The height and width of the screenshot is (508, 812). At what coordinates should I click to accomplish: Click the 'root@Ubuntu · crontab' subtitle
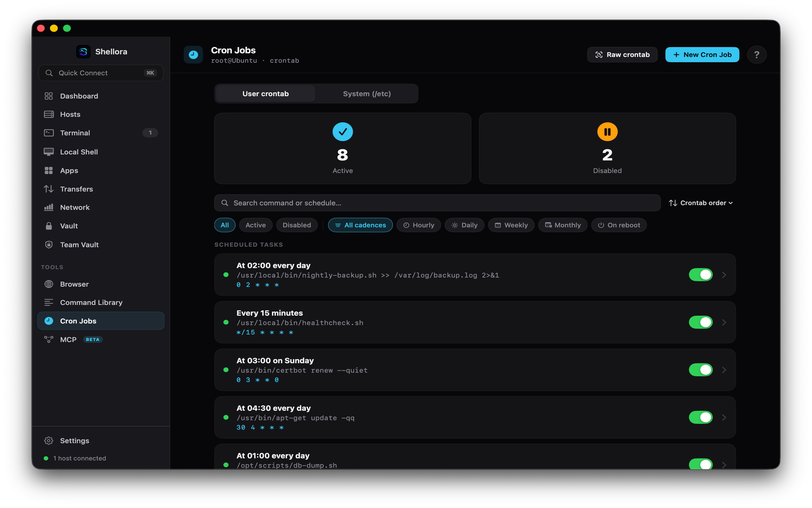click(255, 61)
